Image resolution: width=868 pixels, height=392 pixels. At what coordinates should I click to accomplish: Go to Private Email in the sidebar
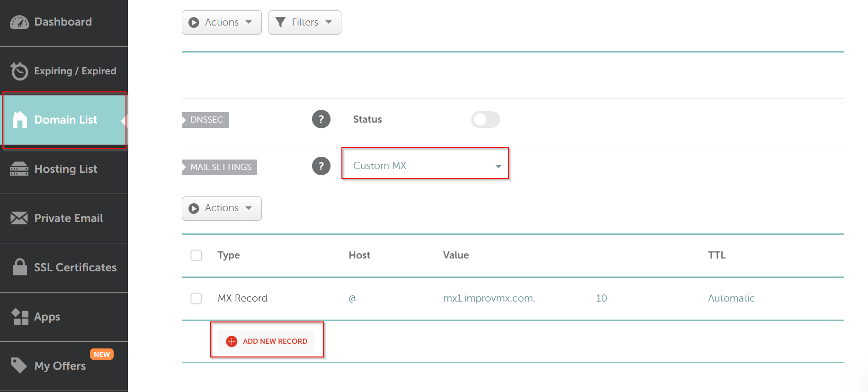[69, 218]
